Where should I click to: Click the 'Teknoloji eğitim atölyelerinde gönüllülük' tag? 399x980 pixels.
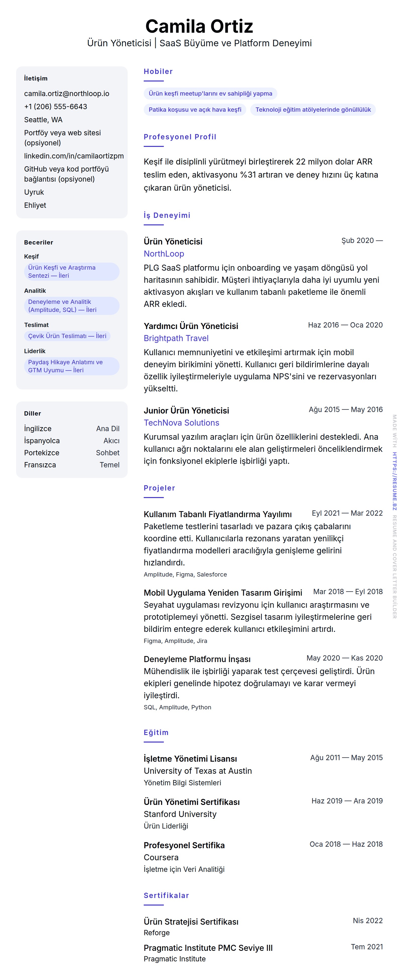point(313,110)
